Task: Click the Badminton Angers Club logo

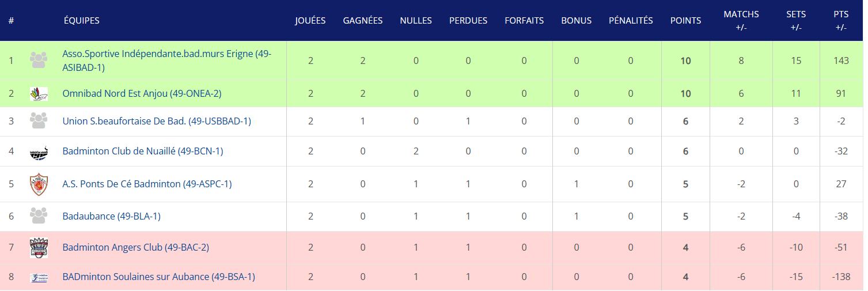Action: click(39, 248)
